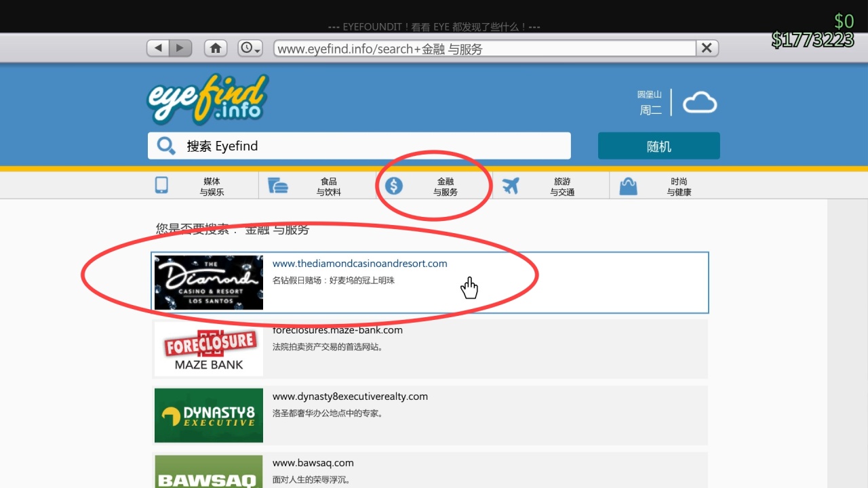Go forward using the browser forward arrow
Viewport: 868px width, 488px height.
[180, 48]
